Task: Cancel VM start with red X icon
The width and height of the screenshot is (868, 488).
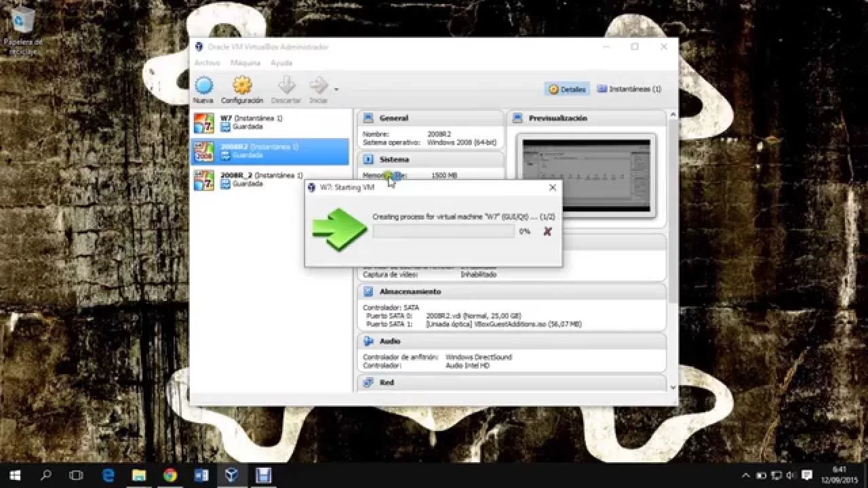Action: click(547, 231)
